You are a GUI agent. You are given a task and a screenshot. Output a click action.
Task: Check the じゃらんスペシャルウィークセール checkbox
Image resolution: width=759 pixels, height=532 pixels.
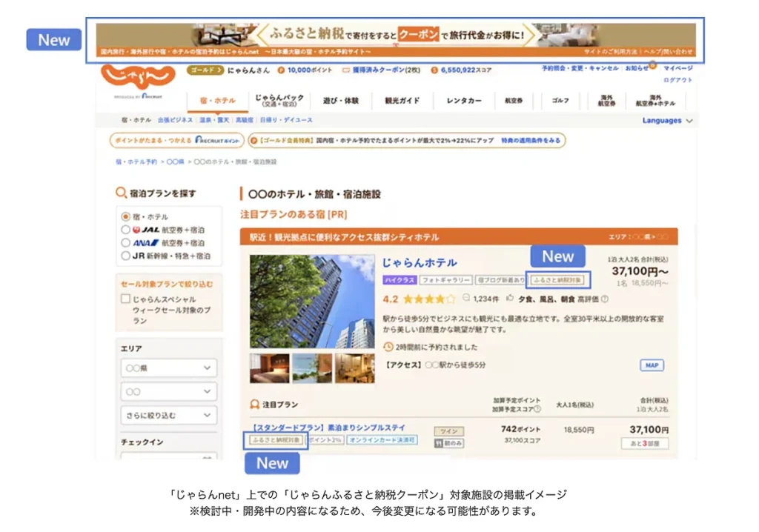coord(125,299)
